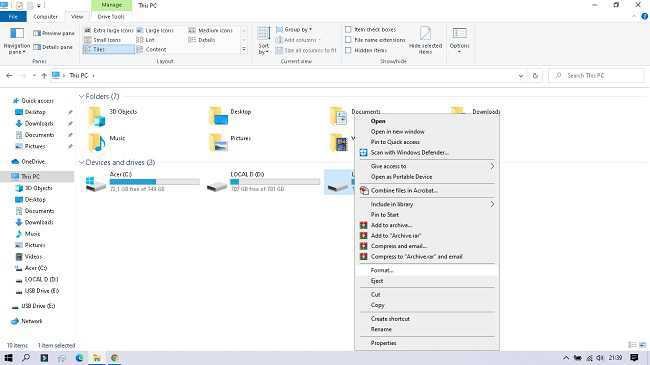The width and height of the screenshot is (650, 365).
Task: Click the Search This PC field
Action: [597, 75]
